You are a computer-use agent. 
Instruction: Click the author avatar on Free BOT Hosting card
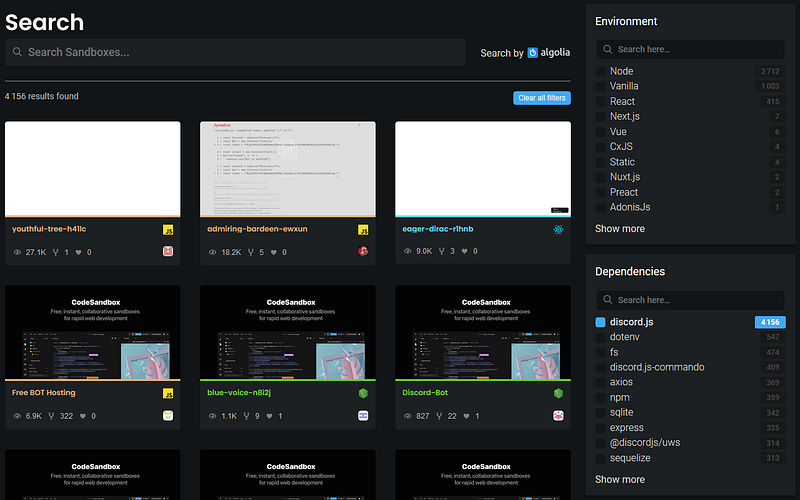168,415
